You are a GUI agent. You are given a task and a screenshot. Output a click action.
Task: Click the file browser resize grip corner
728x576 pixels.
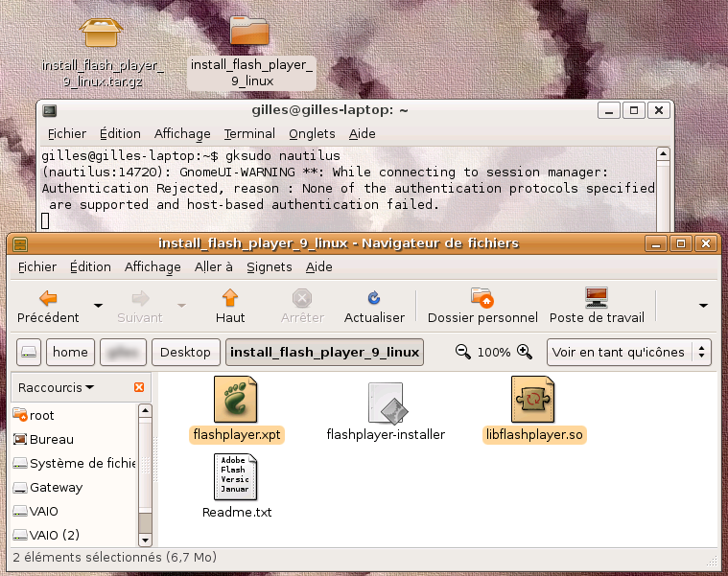click(712, 562)
